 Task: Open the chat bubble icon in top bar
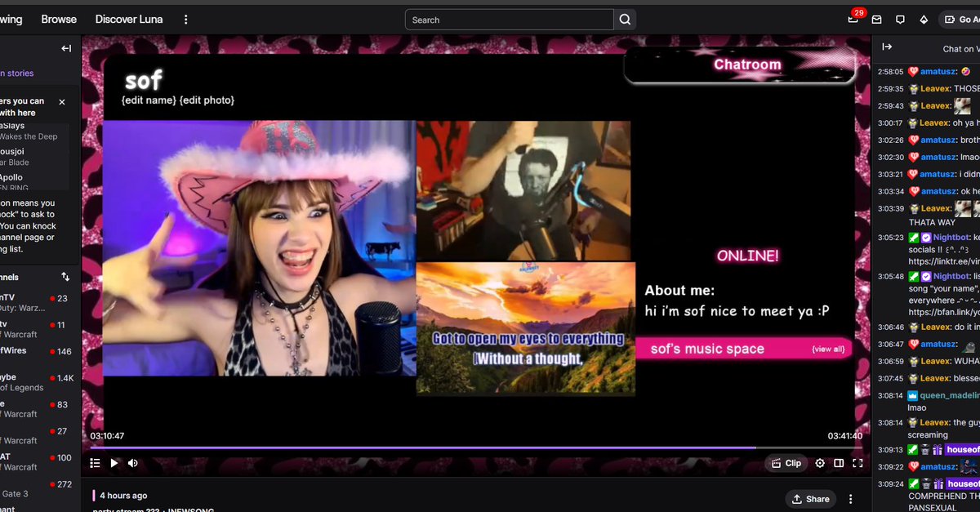(900, 20)
